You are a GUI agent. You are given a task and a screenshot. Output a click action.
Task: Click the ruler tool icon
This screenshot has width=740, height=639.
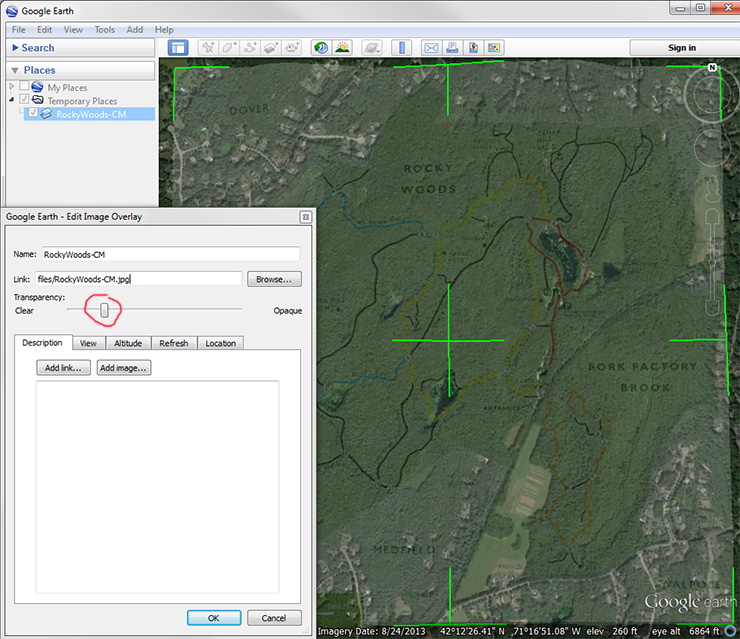click(x=401, y=47)
